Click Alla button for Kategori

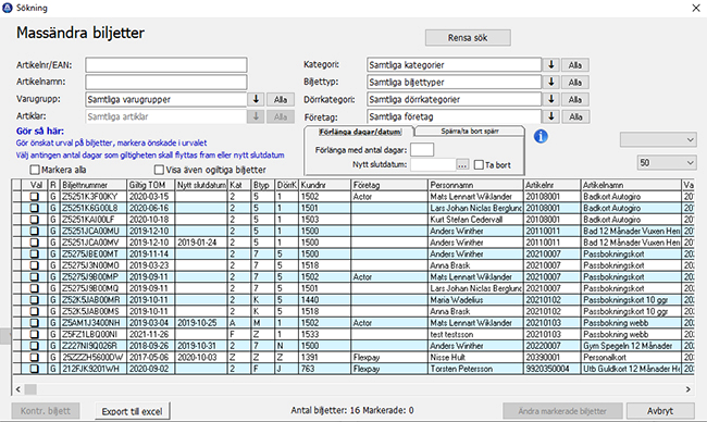click(x=575, y=65)
